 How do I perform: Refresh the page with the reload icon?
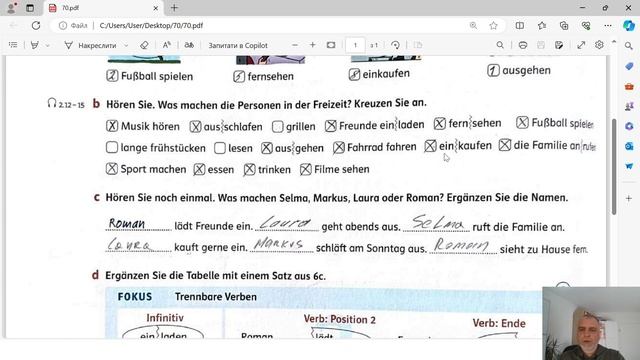36,25
